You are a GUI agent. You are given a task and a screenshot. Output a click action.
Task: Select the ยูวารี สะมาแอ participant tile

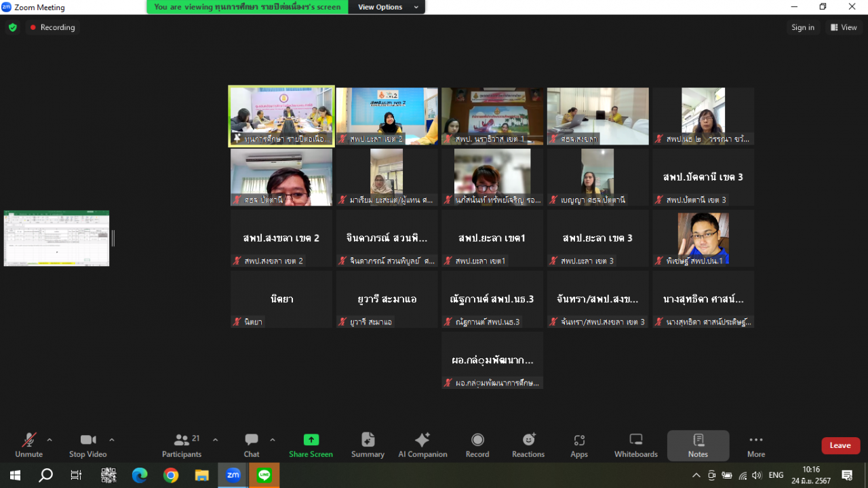click(x=387, y=299)
